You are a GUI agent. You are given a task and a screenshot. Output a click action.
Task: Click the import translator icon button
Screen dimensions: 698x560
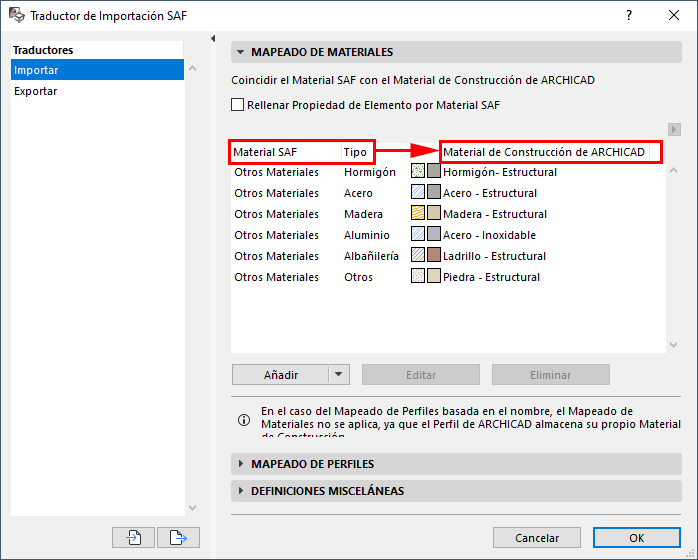[134, 538]
